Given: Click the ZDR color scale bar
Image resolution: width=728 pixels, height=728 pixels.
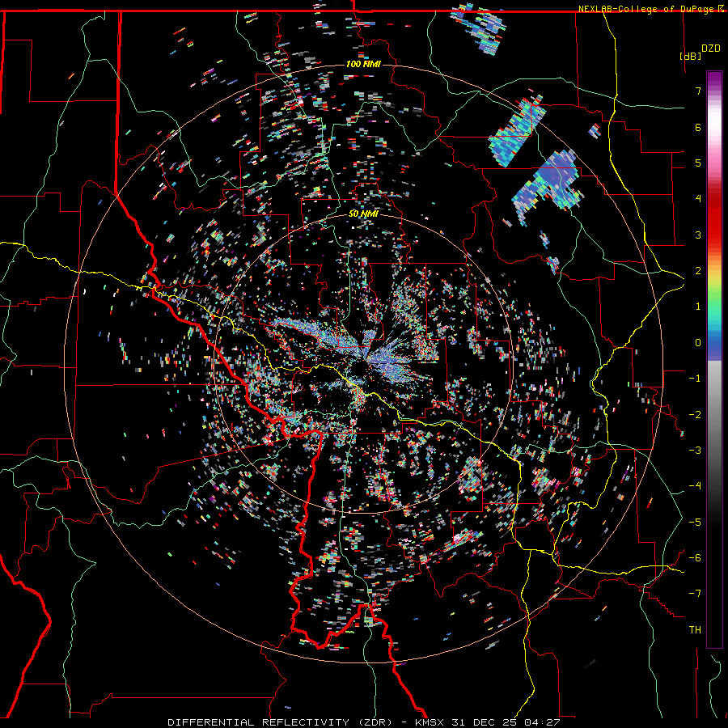Looking at the screenshot, I should click(x=714, y=359).
